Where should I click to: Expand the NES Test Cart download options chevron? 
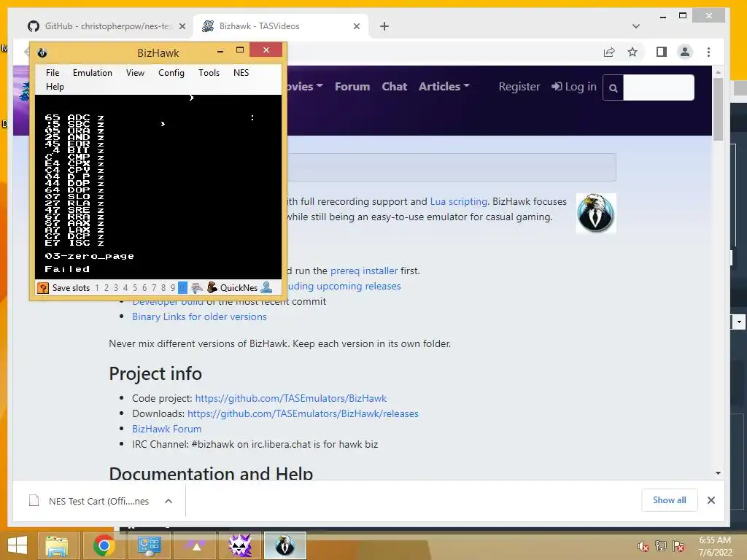click(x=169, y=501)
